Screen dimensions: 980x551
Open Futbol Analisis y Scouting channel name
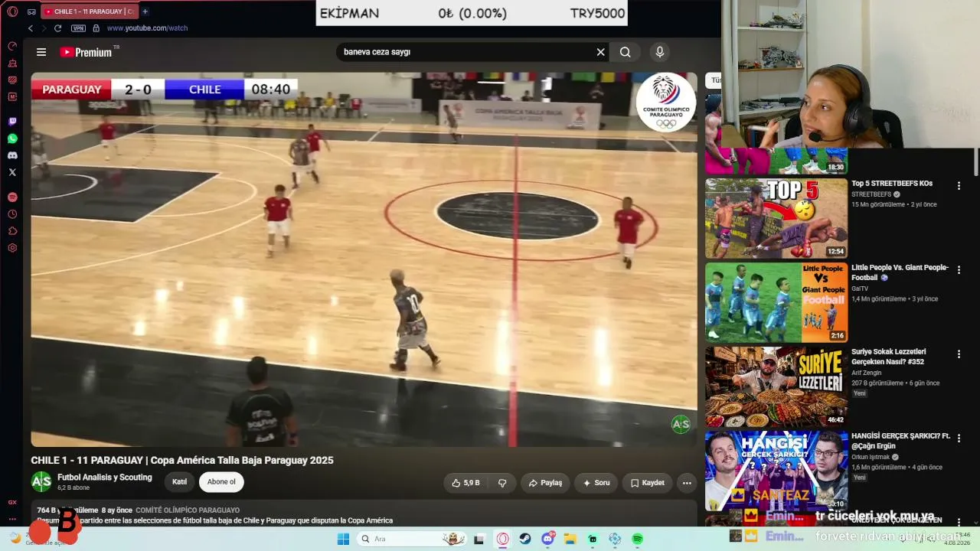(x=105, y=478)
